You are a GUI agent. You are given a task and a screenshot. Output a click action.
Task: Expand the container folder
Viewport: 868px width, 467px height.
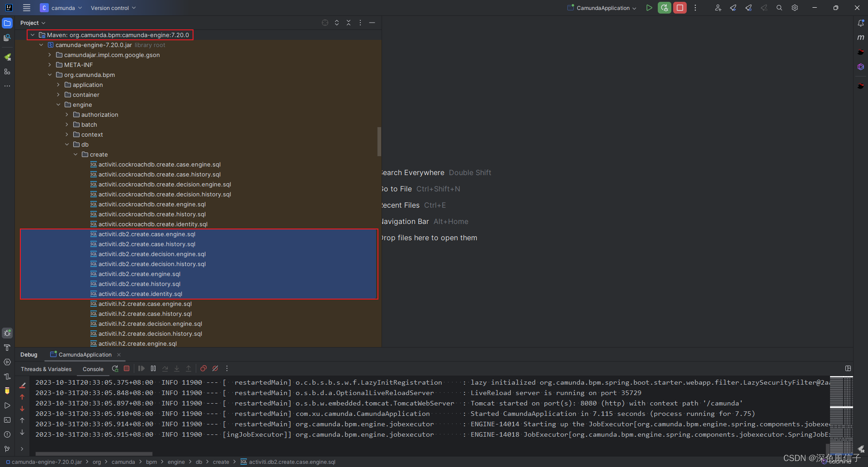coord(58,95)
